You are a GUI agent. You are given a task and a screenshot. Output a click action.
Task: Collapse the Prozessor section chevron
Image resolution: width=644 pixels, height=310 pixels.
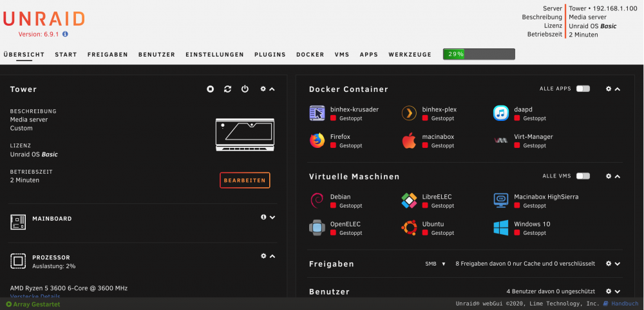(272, 256)
